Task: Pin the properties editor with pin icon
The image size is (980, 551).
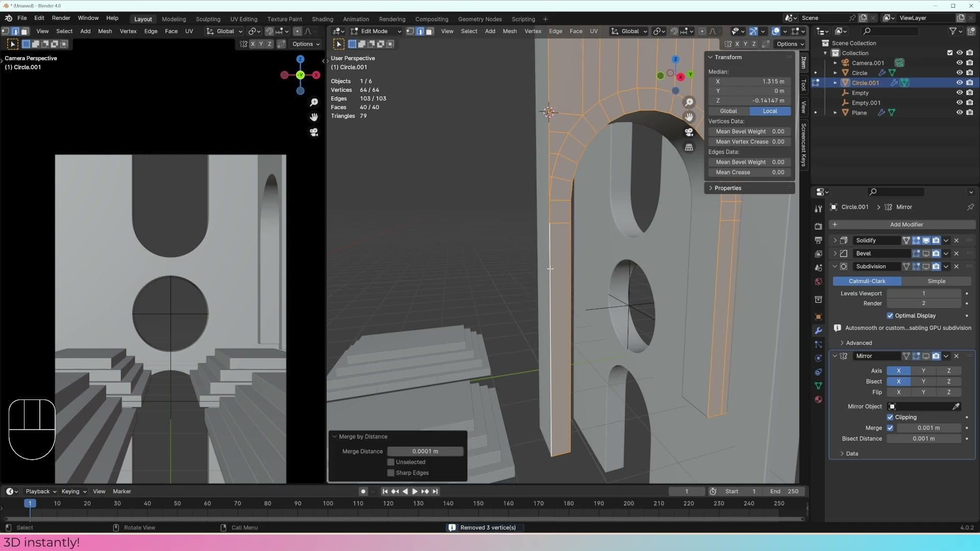Action: pos(970,207)
